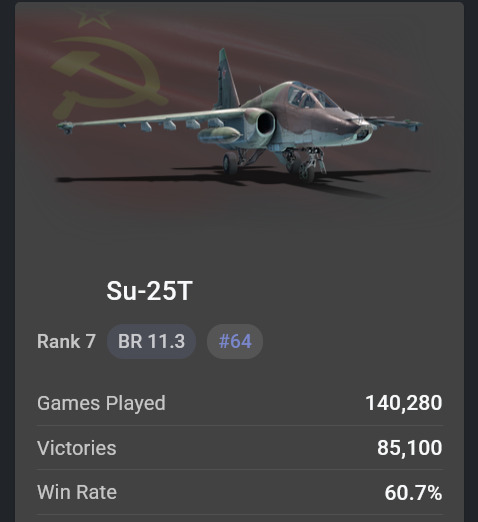Click the Win Rate label

[x=77, y=492]
